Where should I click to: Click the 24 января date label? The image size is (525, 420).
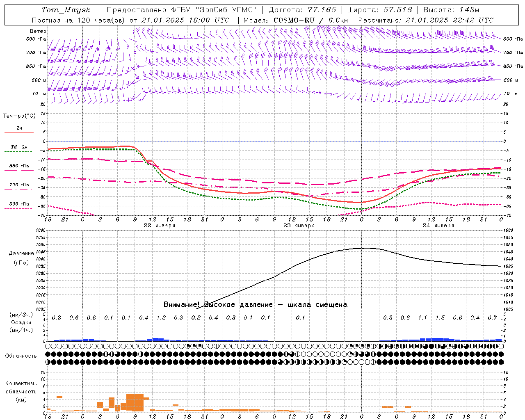pyautogui.click(x=438, y=226)
